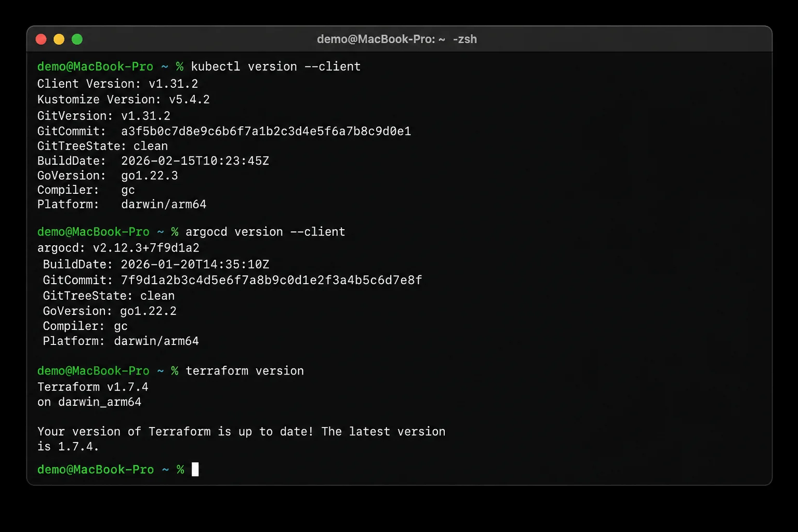Click the 'on darwin_arm64' line
This screenshot has height=532, width=798.
[89, 402]
